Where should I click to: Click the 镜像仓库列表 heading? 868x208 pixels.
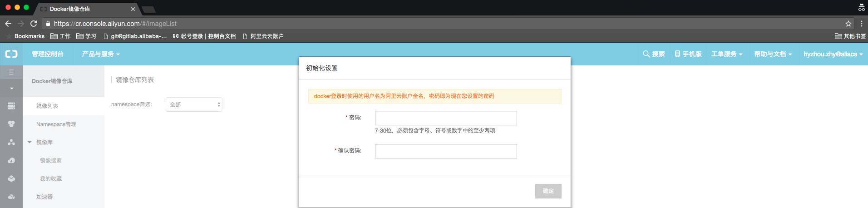[x=135, y=80]
